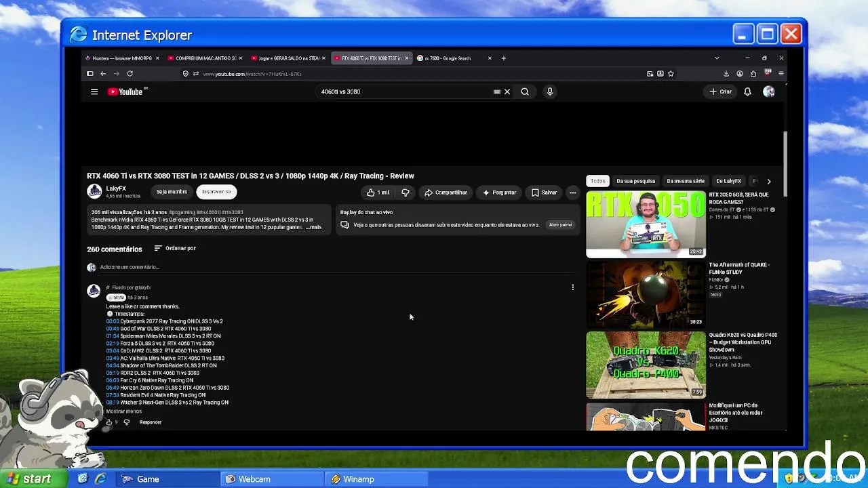Close the rx 7600 Google Search tab
The height and width of the screenshot is (488, 868).
490,58
